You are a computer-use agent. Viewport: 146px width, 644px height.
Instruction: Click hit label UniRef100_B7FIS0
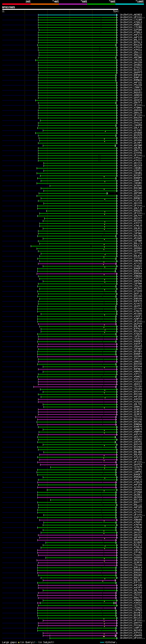(131, 583)
